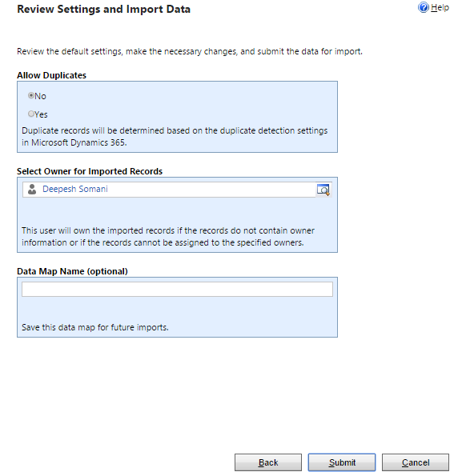The height and width of the screenshot is (476, 462).
Task: Click the Data Map Name (optional) label
Action: 72,271
